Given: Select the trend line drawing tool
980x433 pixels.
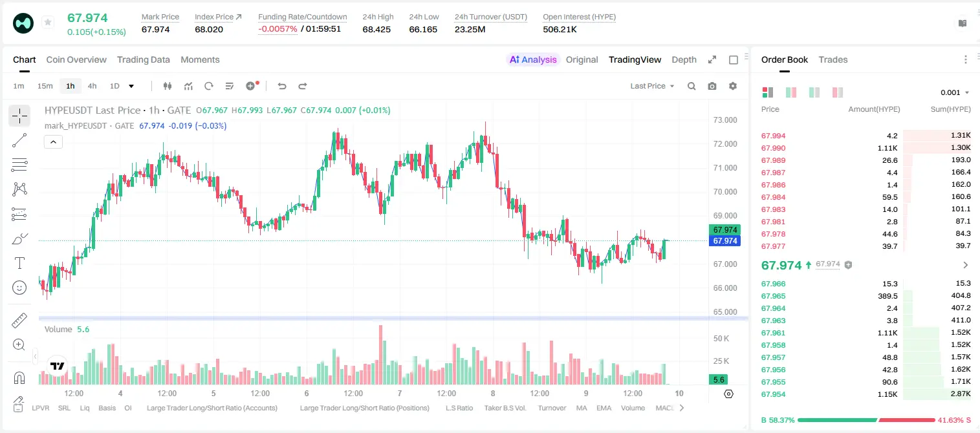Looking at the screenshot, I should click(x=19, y=140).
